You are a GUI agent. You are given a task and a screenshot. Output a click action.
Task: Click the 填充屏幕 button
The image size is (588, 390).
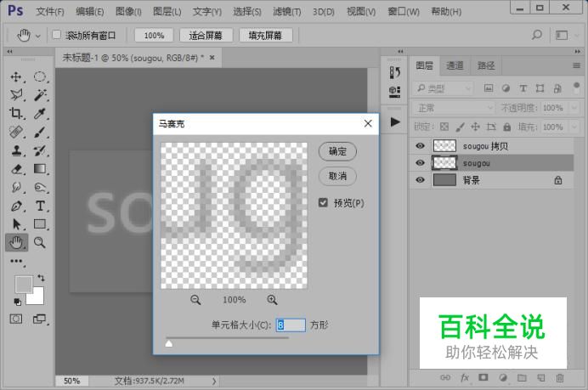point(265,35)
